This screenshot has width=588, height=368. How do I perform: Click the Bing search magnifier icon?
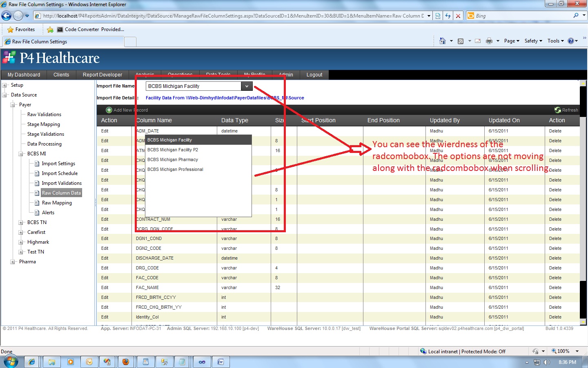[x=576, y=16]
